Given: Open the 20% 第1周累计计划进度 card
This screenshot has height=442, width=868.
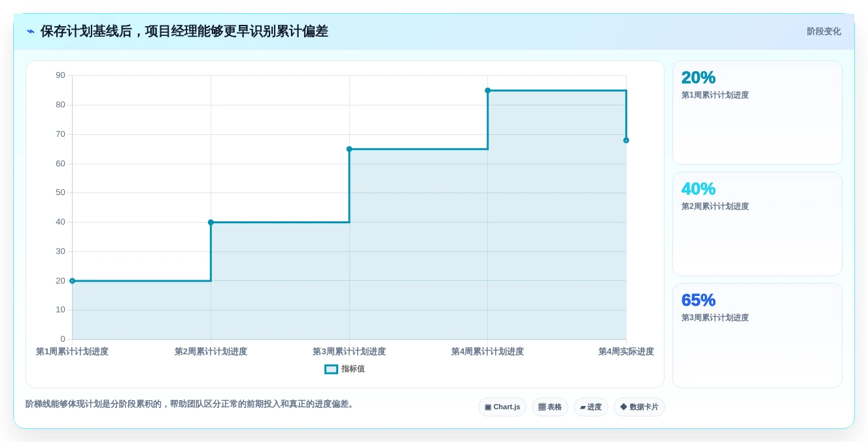Looking at the screenshot, I should 757,113.
